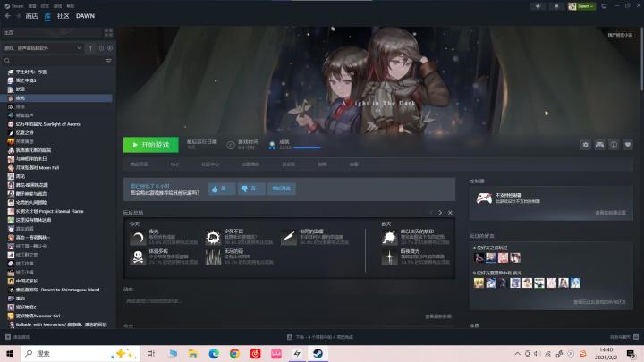Toggle the heart favorite icon
The height and width of the screenshot is (362, 644).
tap(628, 145)
